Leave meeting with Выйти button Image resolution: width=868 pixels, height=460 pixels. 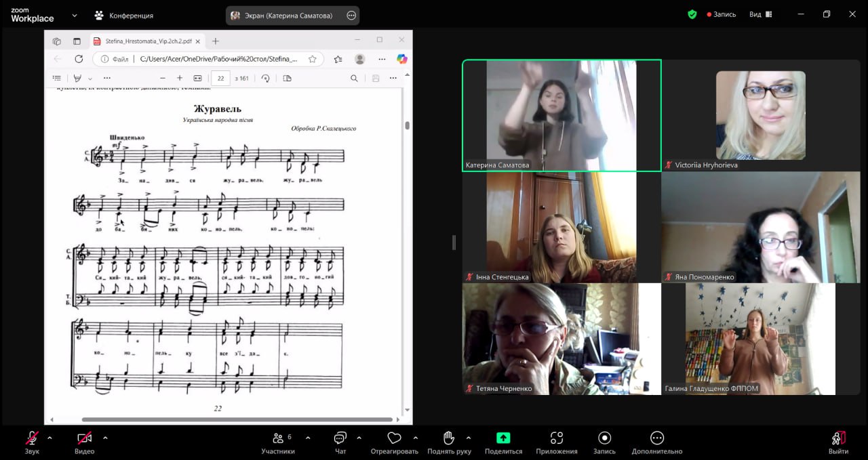(838, 442)
